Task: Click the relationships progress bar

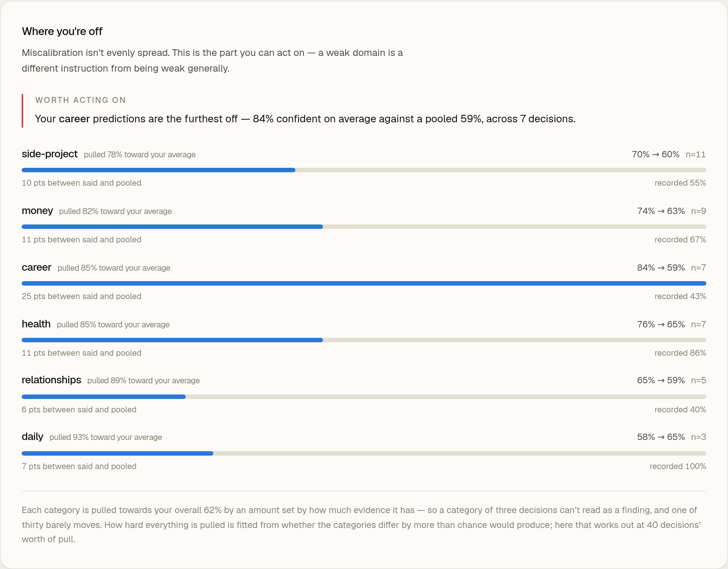Action: [x=364, y=397]
